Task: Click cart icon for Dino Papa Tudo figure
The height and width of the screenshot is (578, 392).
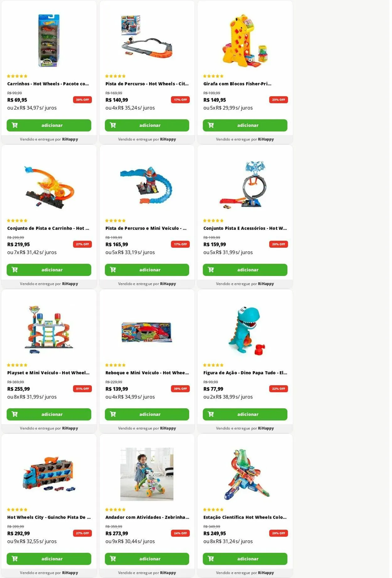Action: coord(211,414)
